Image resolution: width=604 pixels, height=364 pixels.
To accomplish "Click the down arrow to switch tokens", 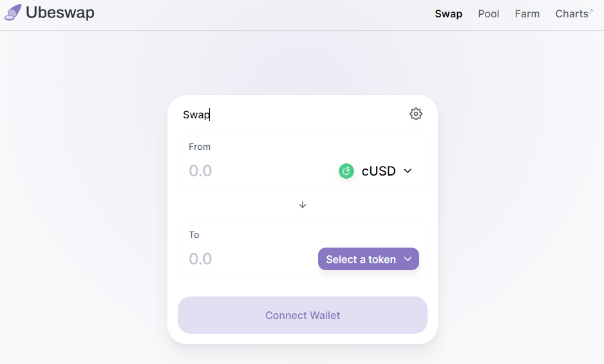I will click(x=303, y=205).
